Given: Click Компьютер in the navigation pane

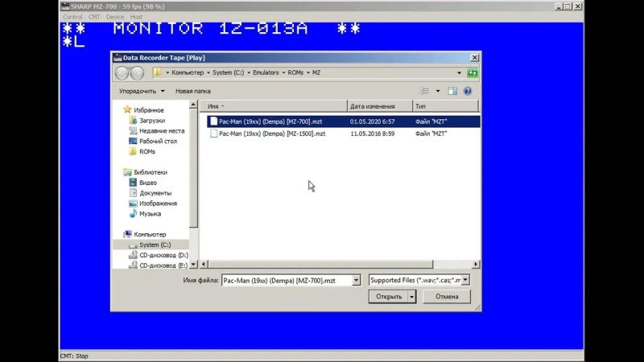Looking at the screenshot, I should pyautogui.click(x=150, y=234).
